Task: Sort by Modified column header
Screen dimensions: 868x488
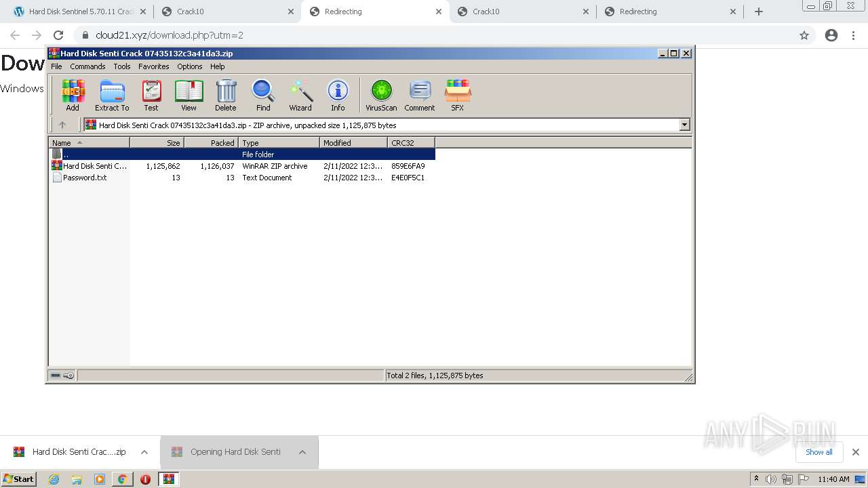Action: coord(354,142)
